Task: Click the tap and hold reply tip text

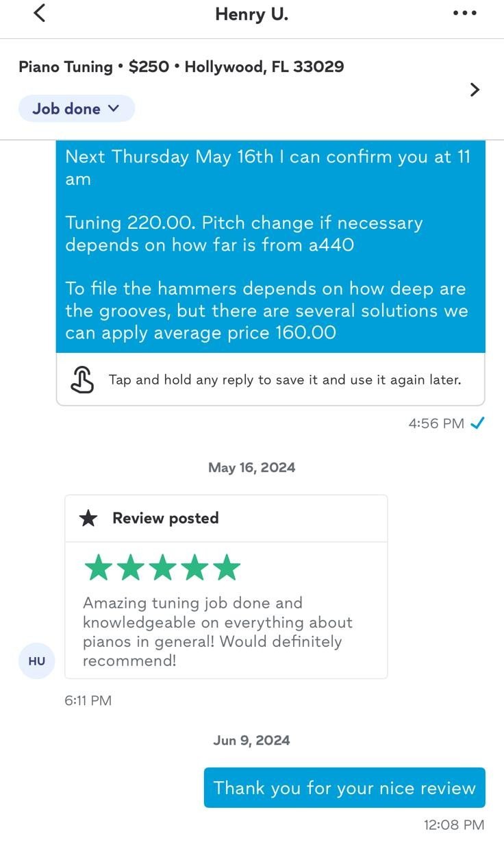Action: pyautogui.click(x=284, y=380)
